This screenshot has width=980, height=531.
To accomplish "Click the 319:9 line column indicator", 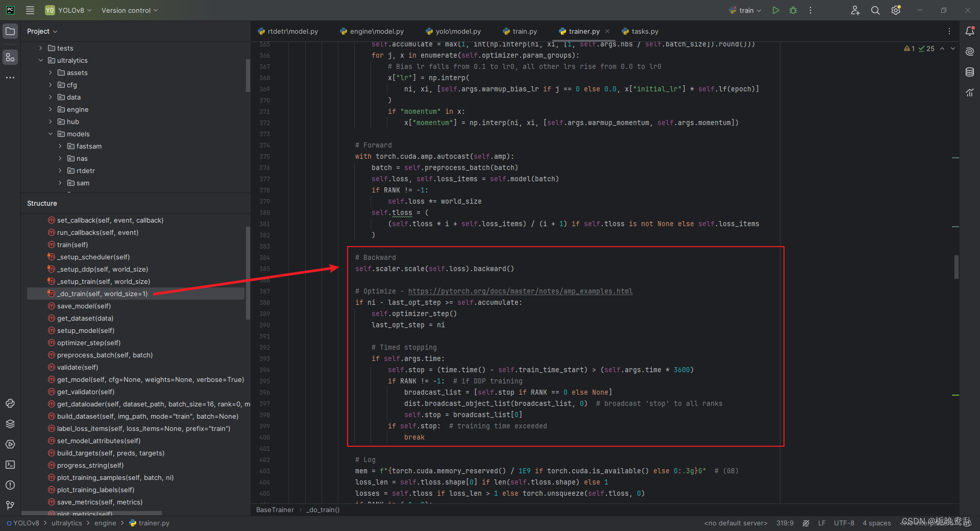I will [785, 523].
